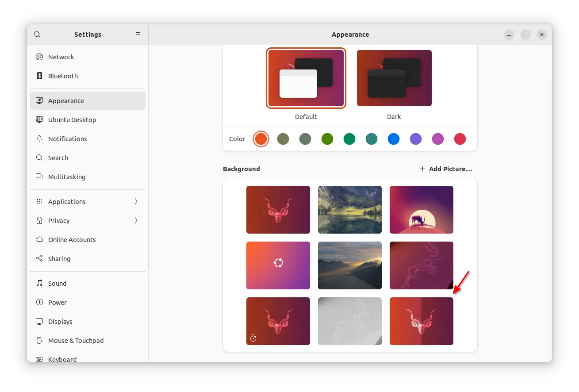Expand the Applications submenu chevron
The image size is (579, 392).
tap(136, 201)
